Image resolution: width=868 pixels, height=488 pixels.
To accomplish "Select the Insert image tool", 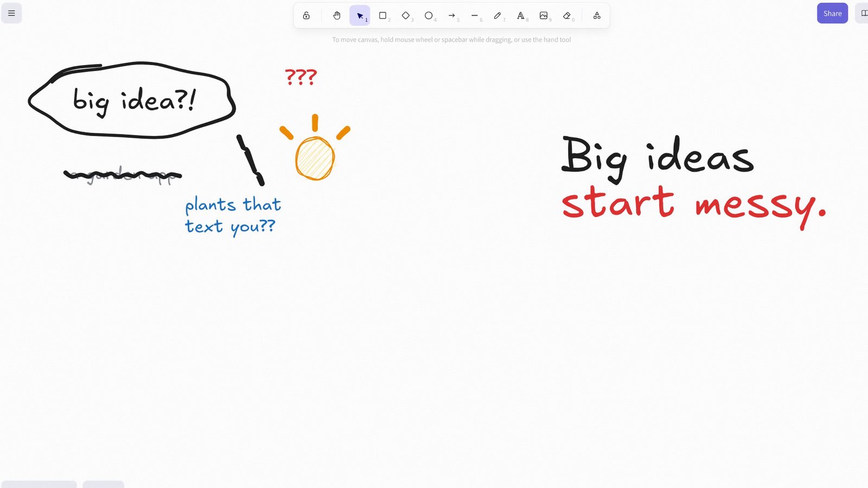I will tap(544, 16).
